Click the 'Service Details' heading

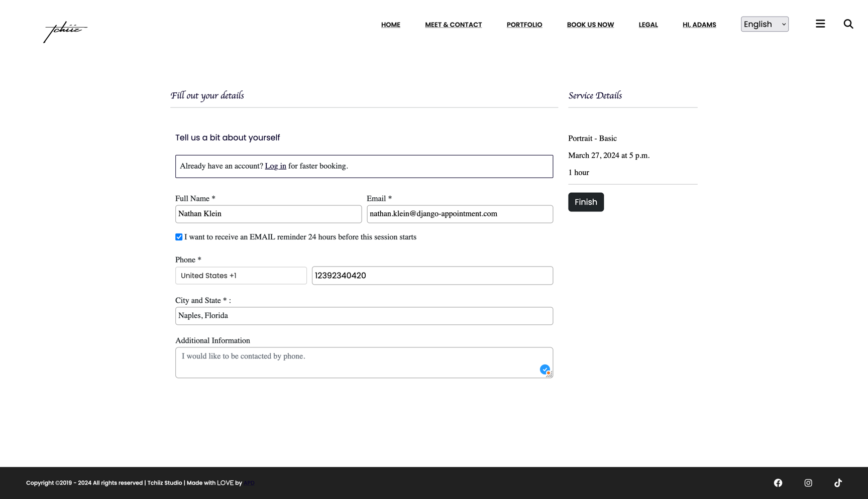click(x=595, y=95)
